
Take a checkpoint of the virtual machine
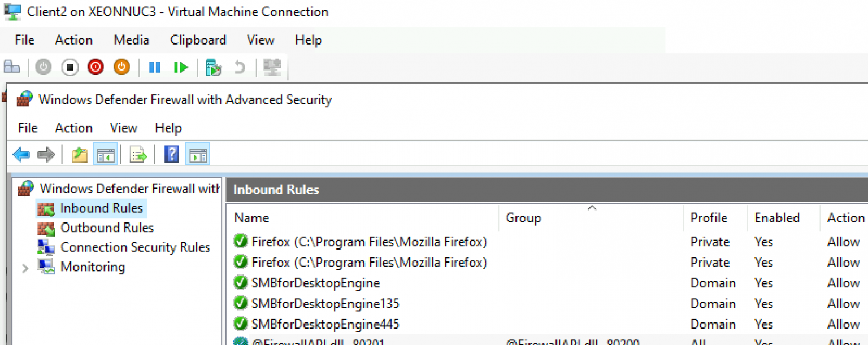(214, 67)
